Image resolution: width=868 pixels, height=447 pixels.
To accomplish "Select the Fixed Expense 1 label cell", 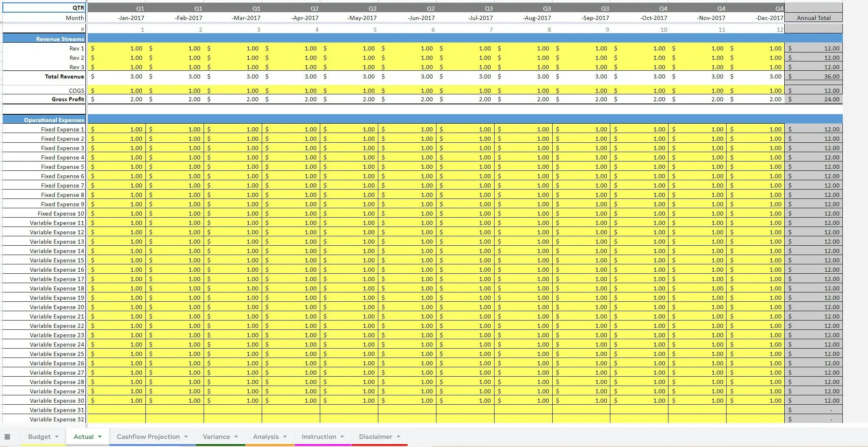I will point(61,129).
